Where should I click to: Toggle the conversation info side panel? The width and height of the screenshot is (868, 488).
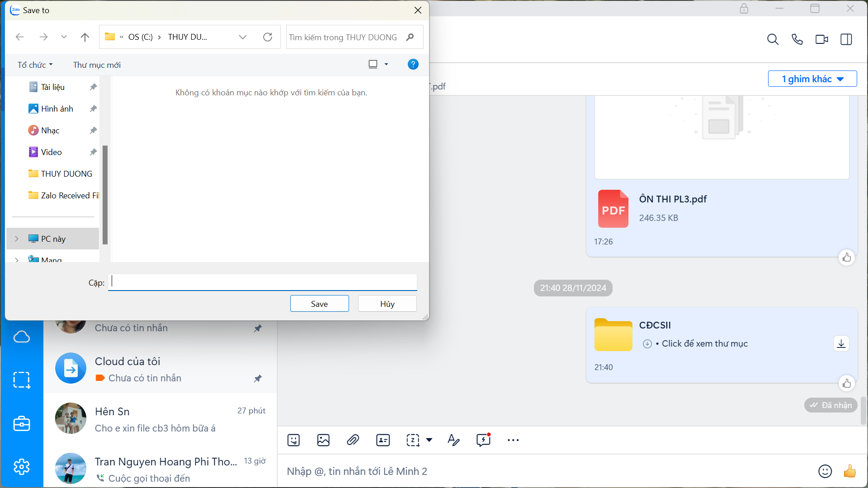click(846, 39)
